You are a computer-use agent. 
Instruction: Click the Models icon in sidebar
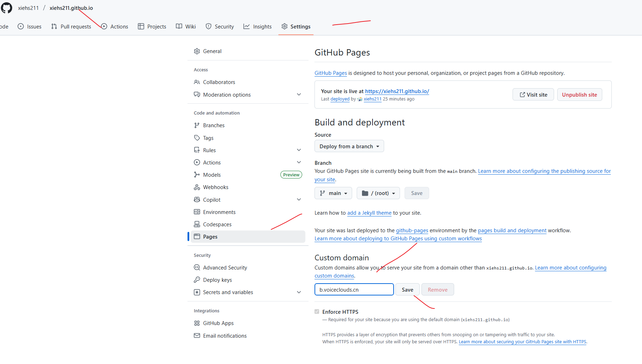pos(197,175)
